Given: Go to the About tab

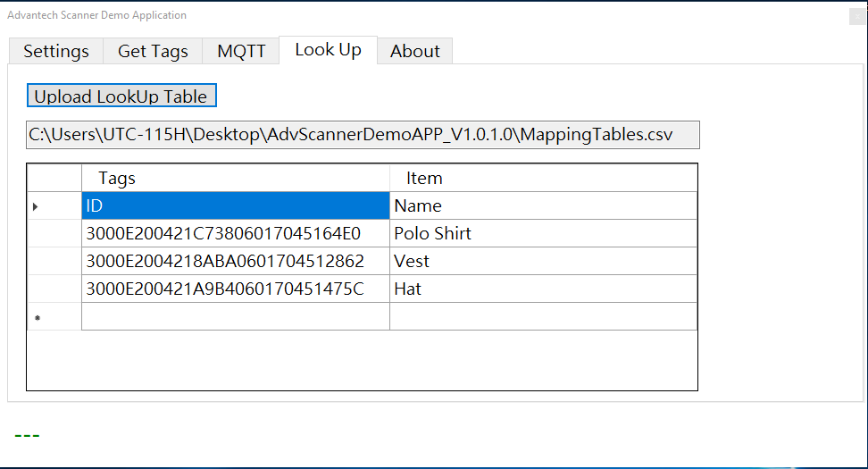Looking at the screenshot, I should pyautogui.click(x=414, y=51).
